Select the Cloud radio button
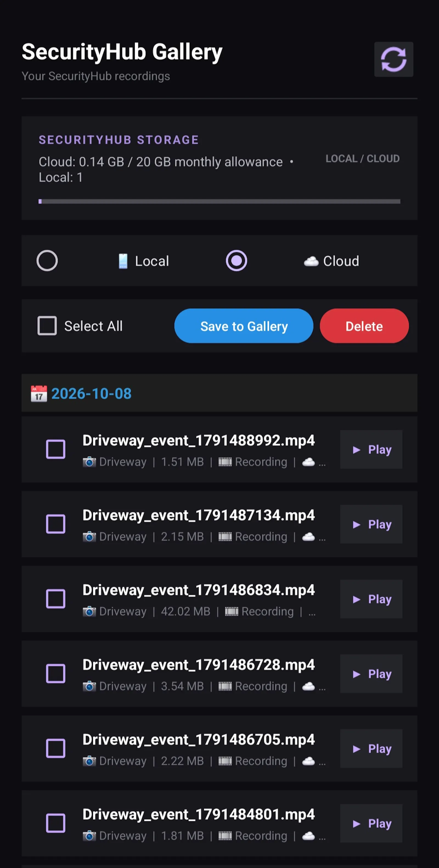The width and height of the screenshot is (439, 868). (236, 260)
